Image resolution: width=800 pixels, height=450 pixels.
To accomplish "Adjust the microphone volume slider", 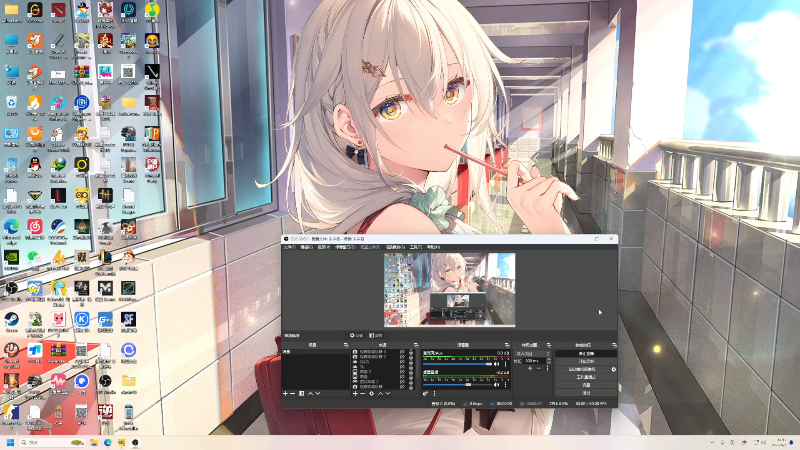I will pyautogui.click(x=458, y=364).
